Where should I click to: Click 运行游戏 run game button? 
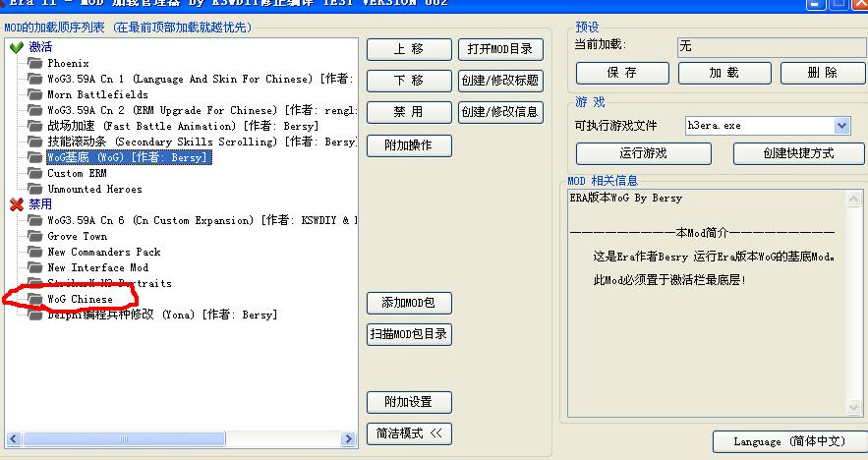pos(644,154)
